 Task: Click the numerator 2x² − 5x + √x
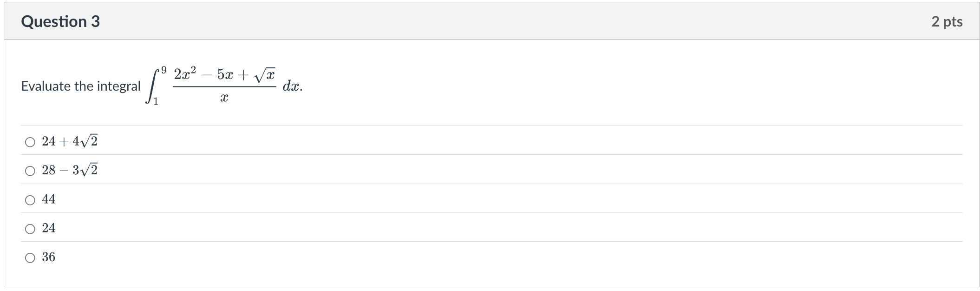tap(225, 74)
